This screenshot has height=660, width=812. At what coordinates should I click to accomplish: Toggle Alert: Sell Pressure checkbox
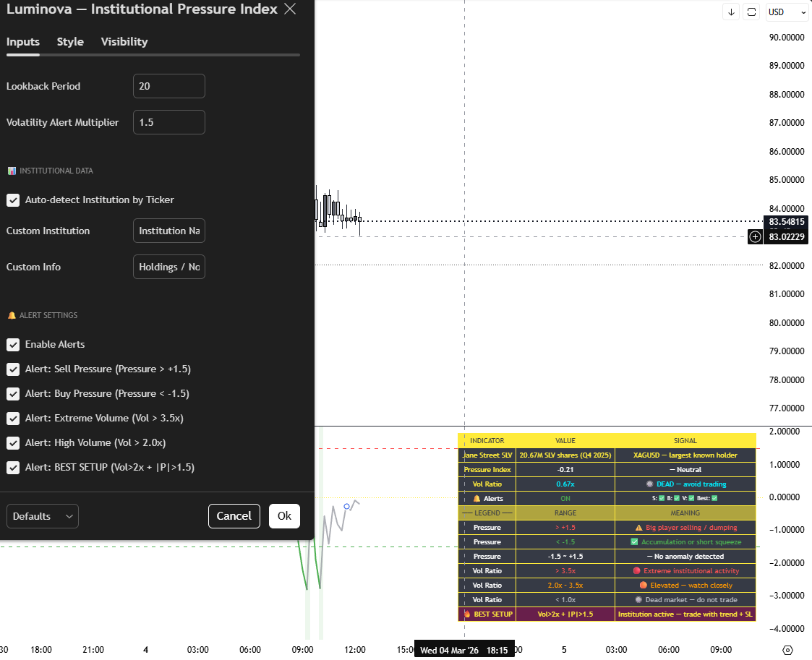pos(13,369)
